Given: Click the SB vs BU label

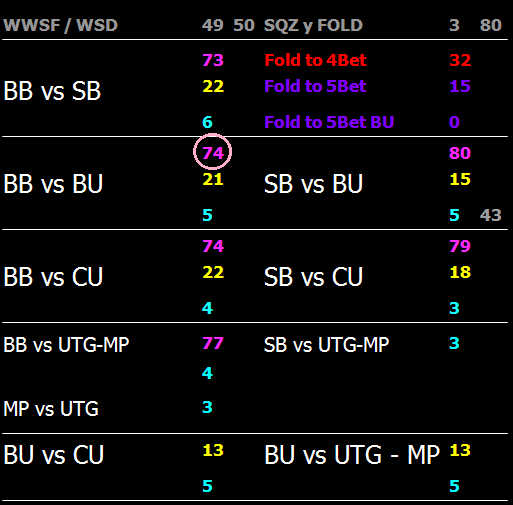Looking at the screenshot, I should 313,184.
